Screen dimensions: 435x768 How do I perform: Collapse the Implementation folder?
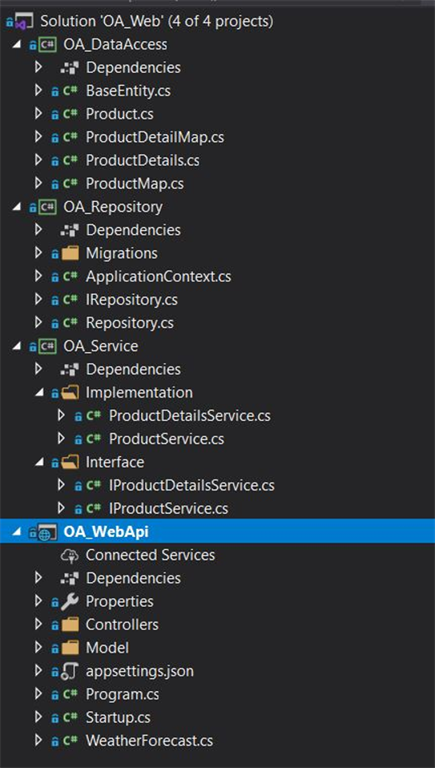point(40,393)
